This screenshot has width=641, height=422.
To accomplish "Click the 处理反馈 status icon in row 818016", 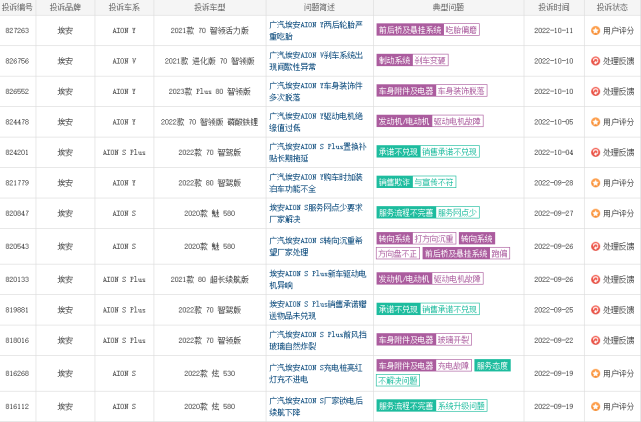I will (595, 340).
